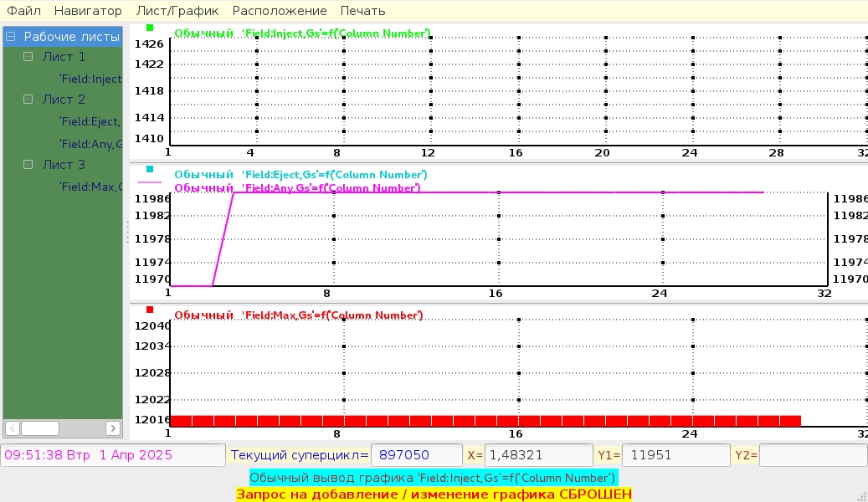
Task: Select 'Field:Eject' graph under Лист 2
Action: click(90, 121)
